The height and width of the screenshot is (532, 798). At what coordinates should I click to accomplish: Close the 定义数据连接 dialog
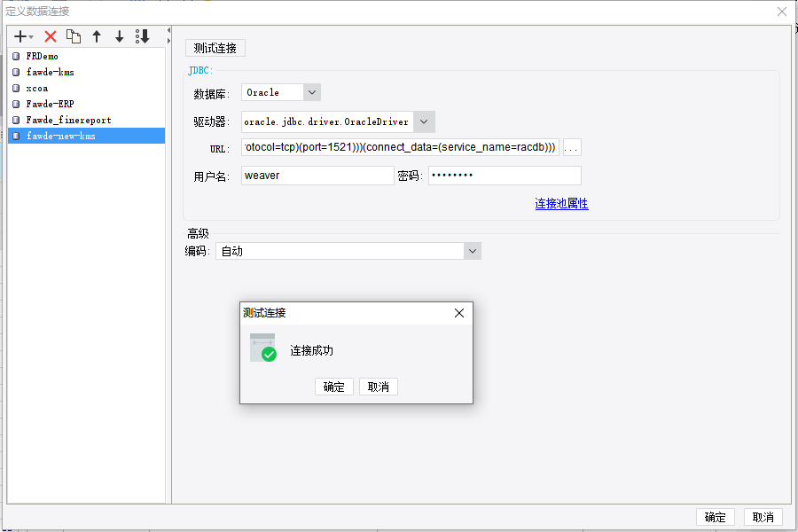tap(782, 12)
